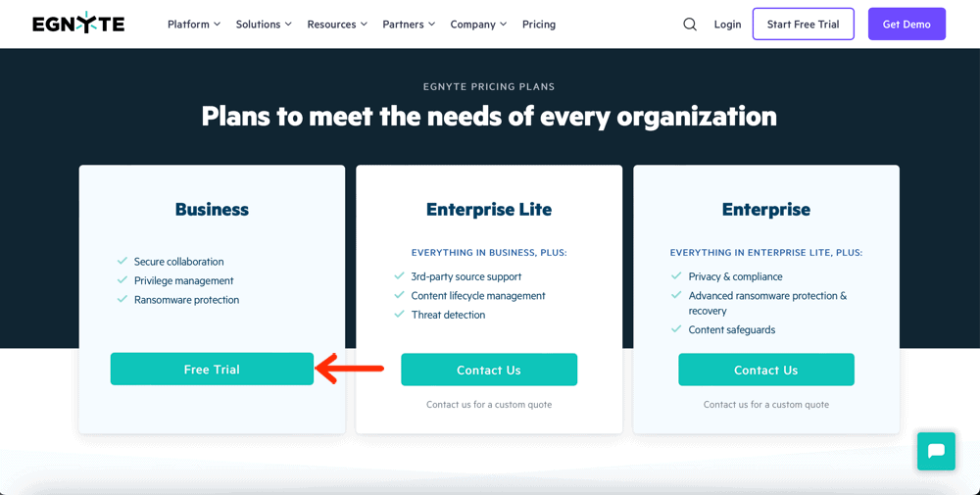Screen dimensions: 980x495
Task: Click Contact Us under Enterprise Lite
Action: point(489,370)
